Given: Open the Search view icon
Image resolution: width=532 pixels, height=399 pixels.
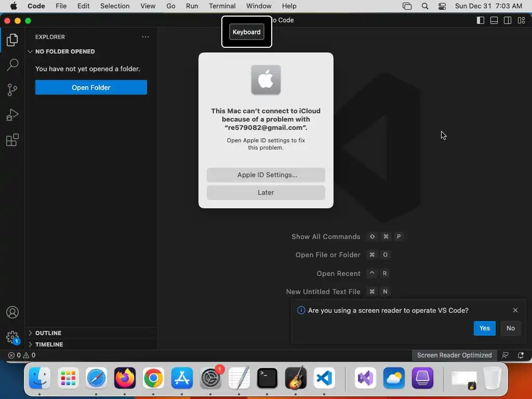Looking at the screenshot, I should coord(12,65).
